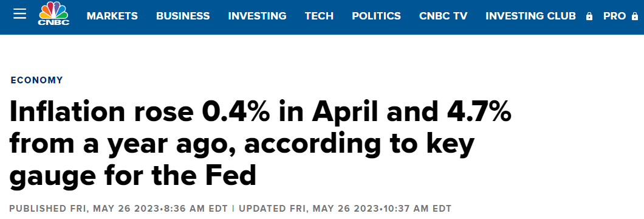The image size is (644, 219).
Task: Open the PRO subscription link
Action: coord(614,16)
